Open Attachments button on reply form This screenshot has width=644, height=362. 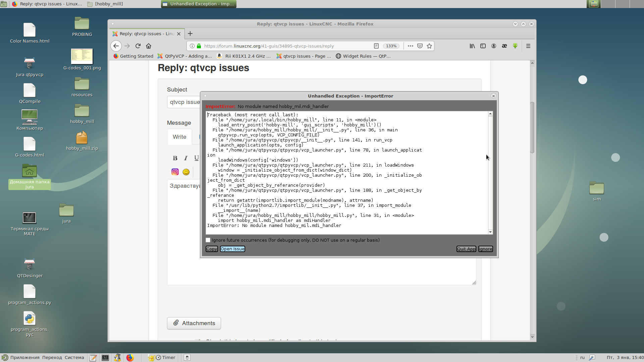(x=194, y=323)
